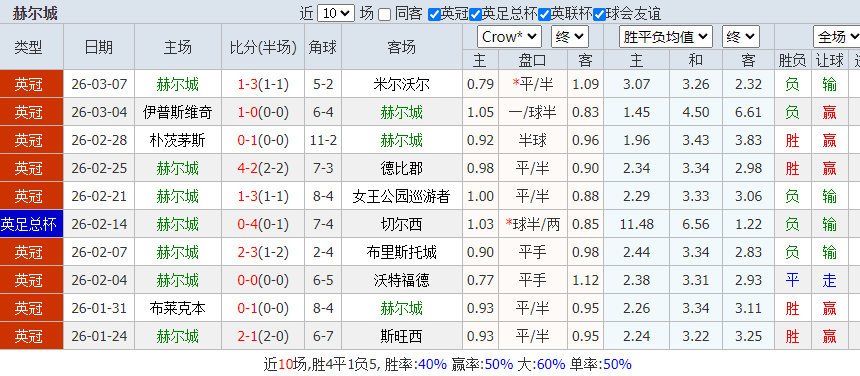860x376 pixels.
Task: Click the 赢率:50% statistic
Action: [x=482, y=364]
